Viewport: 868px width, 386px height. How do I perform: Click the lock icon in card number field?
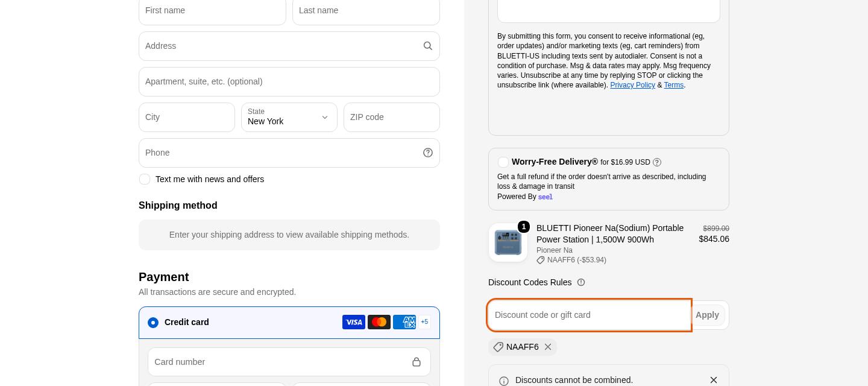[x=417, y=362]
